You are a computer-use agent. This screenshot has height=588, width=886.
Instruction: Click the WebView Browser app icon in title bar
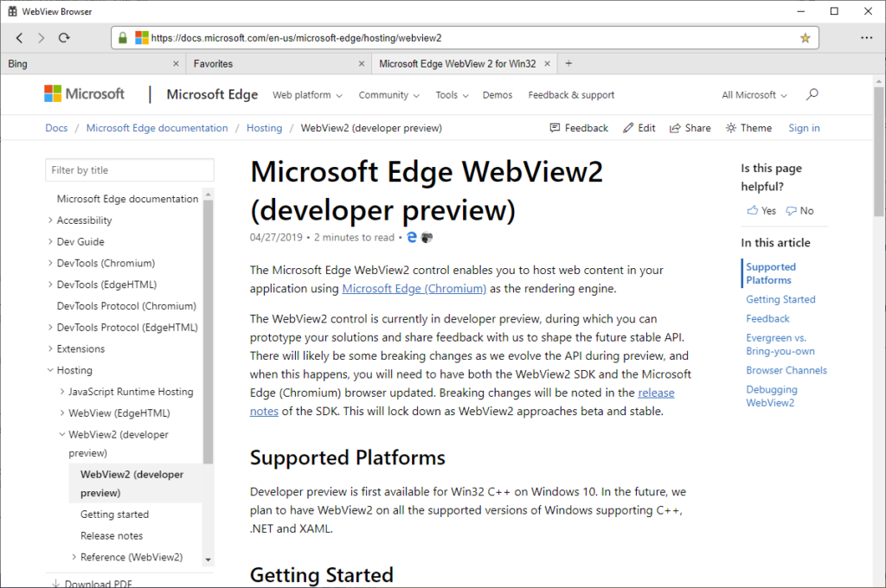click(x=12, y=11)
